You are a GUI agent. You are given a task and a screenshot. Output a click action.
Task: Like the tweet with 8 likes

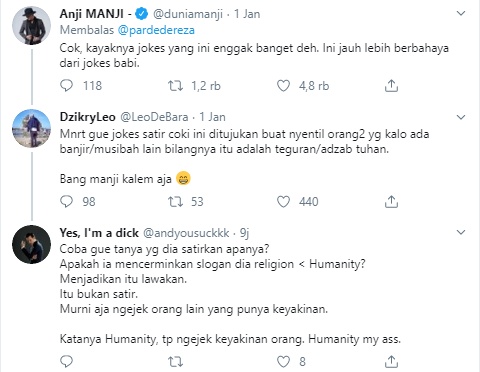tap(283, 361)
